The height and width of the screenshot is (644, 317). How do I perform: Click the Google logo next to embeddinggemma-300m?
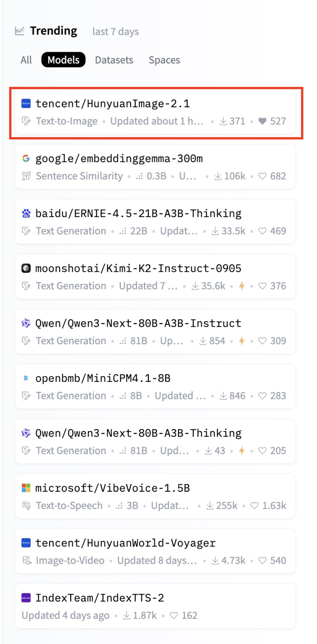(26, 158)
